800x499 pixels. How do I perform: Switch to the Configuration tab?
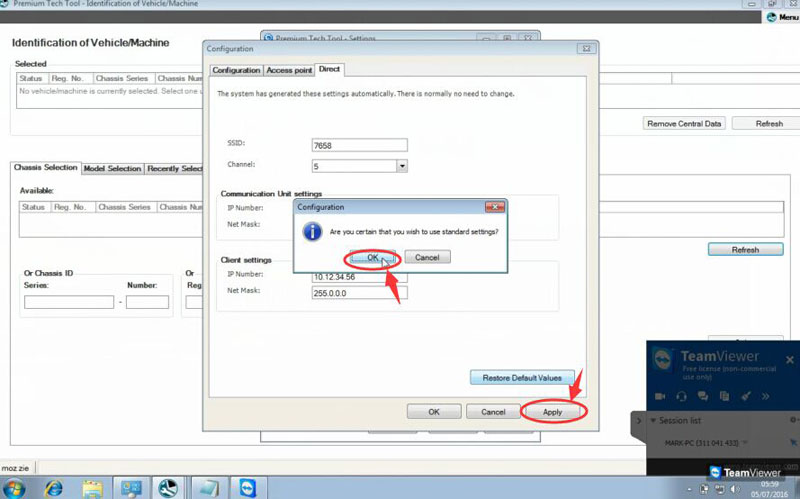(236, 70)
